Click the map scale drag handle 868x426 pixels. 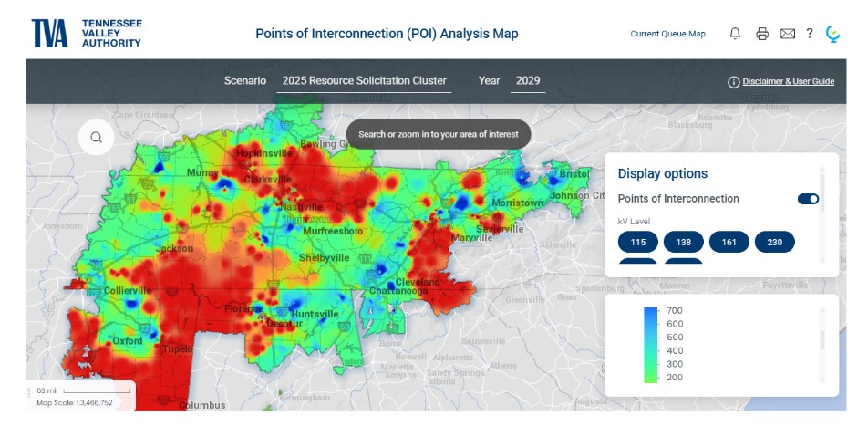pyautogui.click(x=29, y=393)
